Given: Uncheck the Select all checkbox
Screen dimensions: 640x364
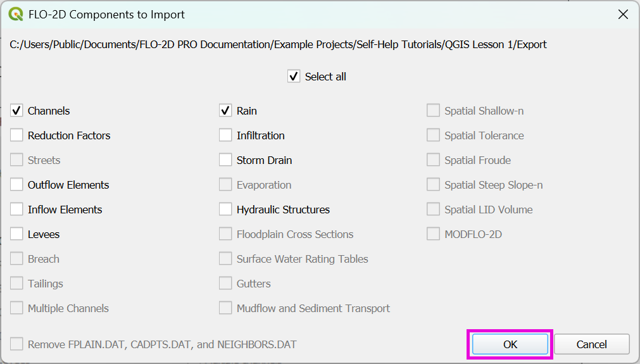Looking at the screenshot, I should coord(294,77).
